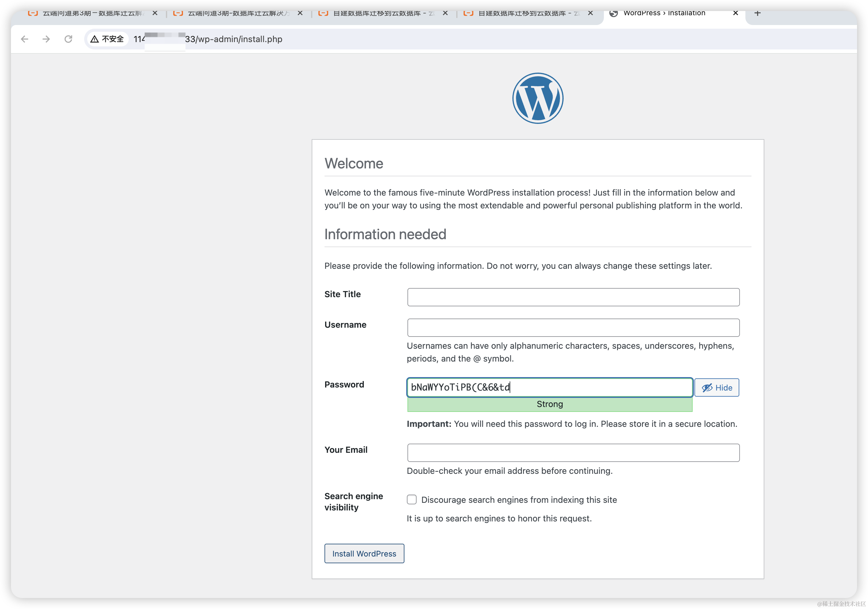
Task: Focus the Username field
Action: pos(573,328)
